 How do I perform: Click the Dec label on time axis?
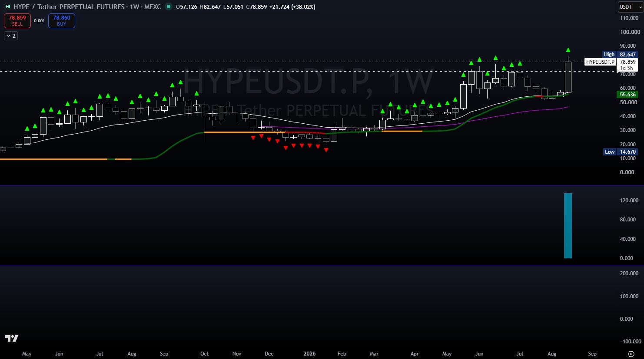click(269, 354)
